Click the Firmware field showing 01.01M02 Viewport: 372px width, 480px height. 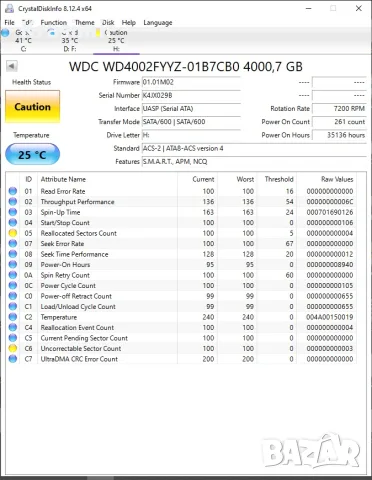click(x=191, y=82)
